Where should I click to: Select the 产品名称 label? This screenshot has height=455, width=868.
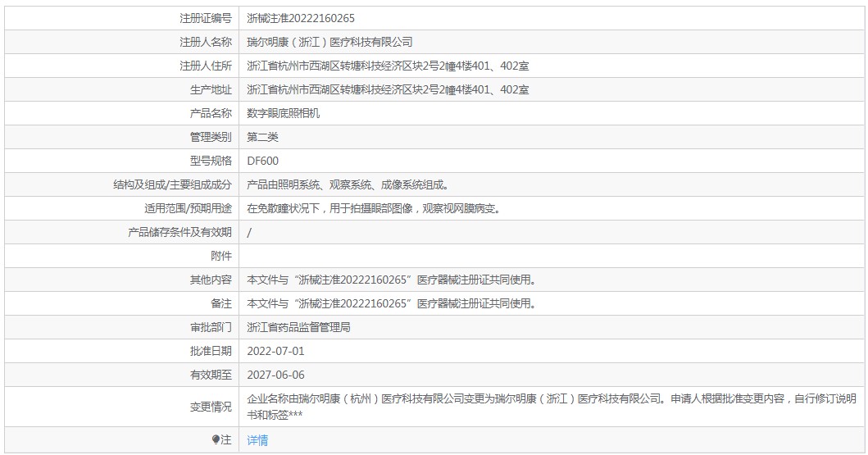click(211, 113)
